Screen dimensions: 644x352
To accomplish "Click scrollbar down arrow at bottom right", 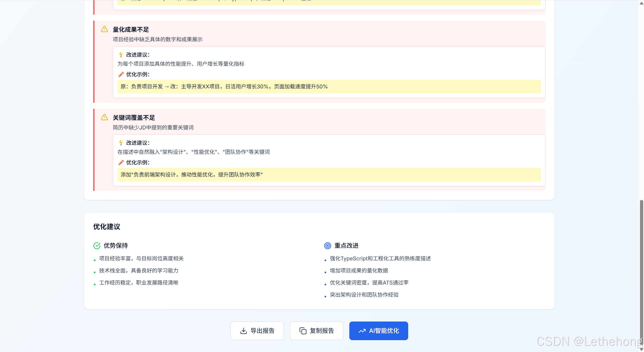I will click(641, 349).
